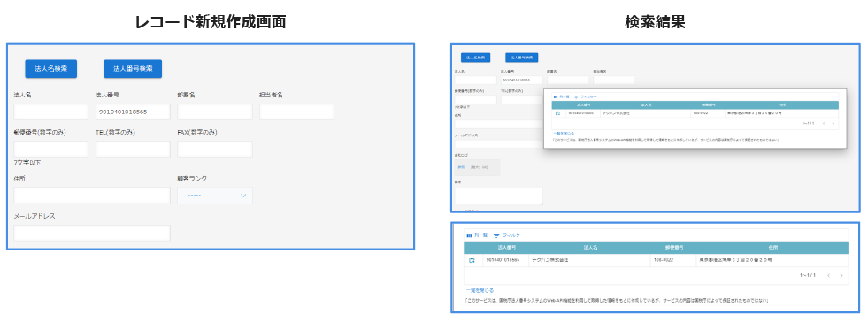Image resolution: width=868 pixels, height=323 pixels.
Task: Focus the 法人名 field in the creation form
Action: (x=51, y=112)
